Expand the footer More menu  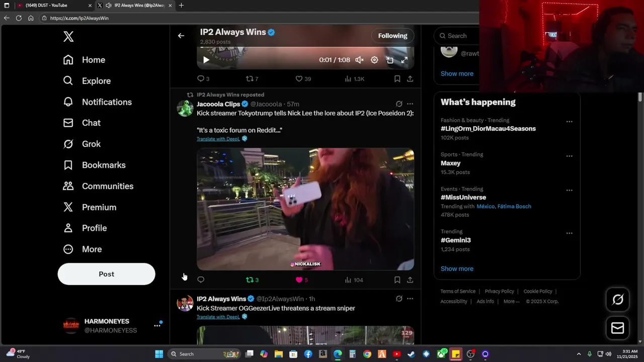[x=512, y=302]
